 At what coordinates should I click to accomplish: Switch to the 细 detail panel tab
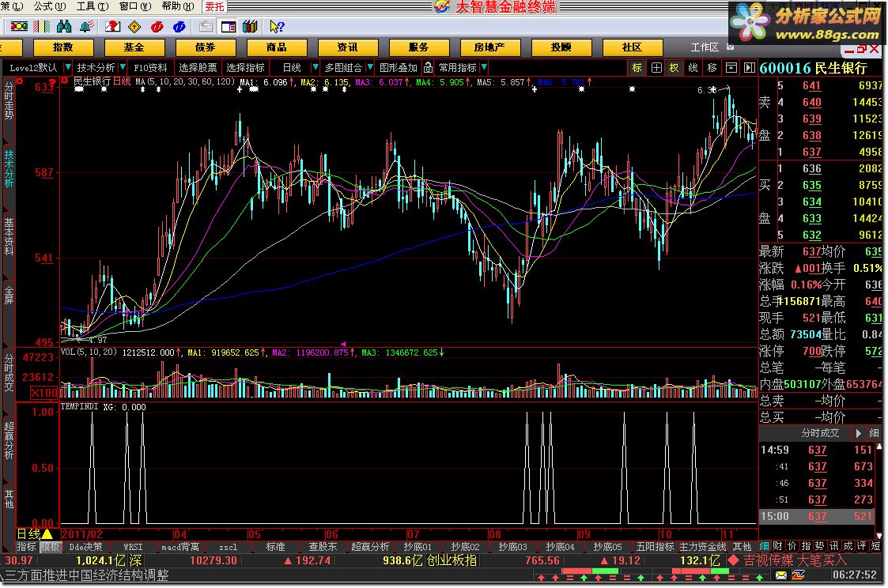click(764, 546)
